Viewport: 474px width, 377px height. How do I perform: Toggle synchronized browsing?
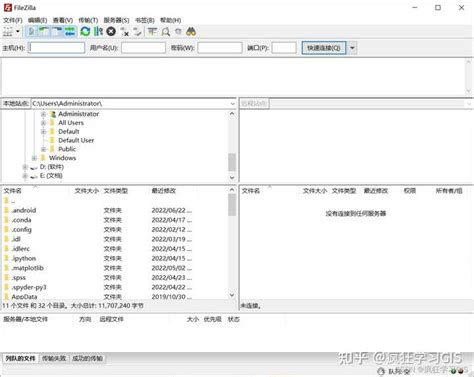pyautogui.click(x=178, y=32)
